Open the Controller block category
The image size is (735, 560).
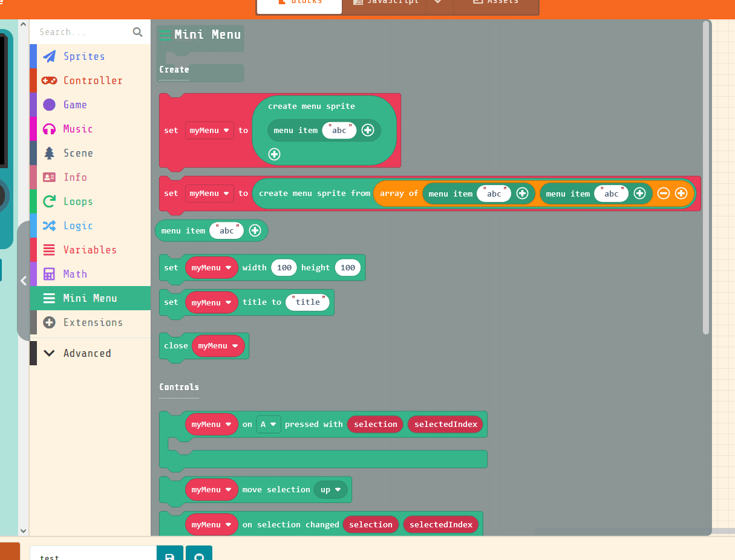pyautogui.click(x=92, y=80)
